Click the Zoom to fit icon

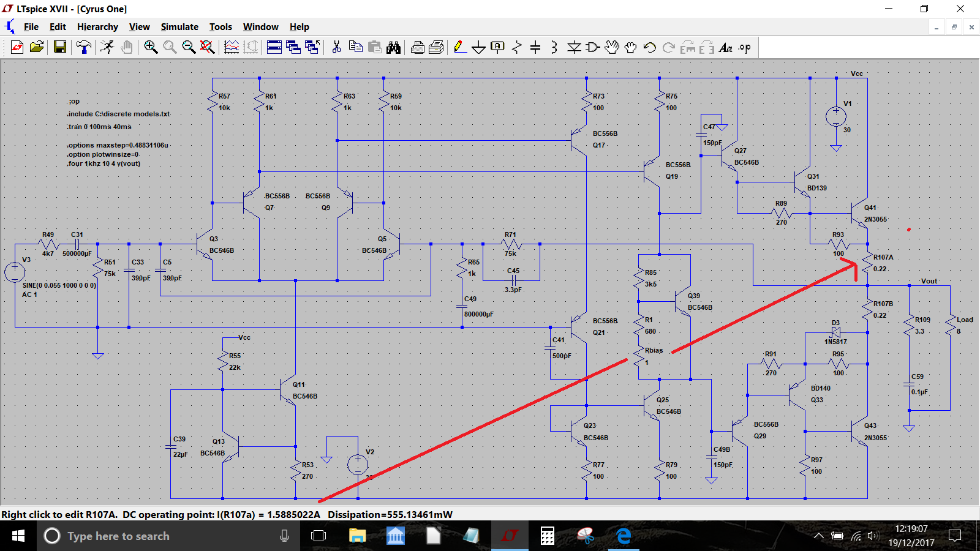[208, 47]
